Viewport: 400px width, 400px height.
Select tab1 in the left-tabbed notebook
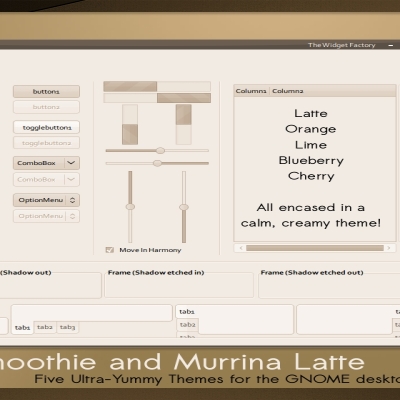point(187,312)
